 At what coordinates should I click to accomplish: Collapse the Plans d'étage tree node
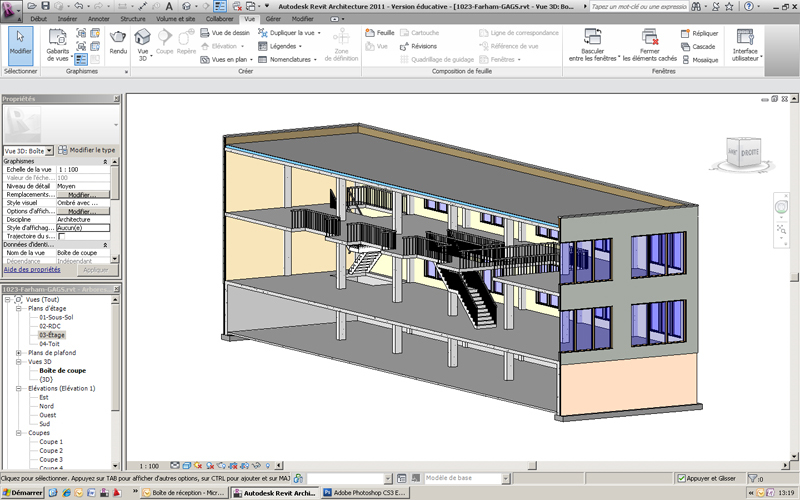click(x=18, y=309)
